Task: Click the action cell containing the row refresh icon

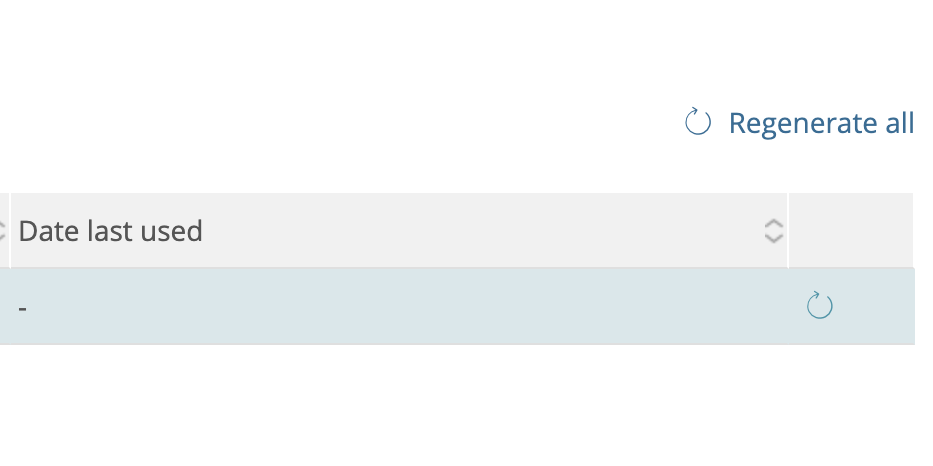Action: (851, 306)
